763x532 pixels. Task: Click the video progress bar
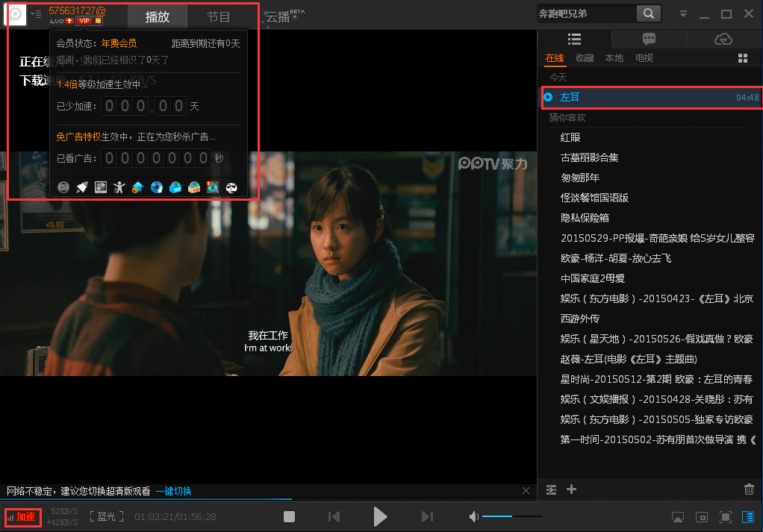pyautogui.click(x=268, y=499)
